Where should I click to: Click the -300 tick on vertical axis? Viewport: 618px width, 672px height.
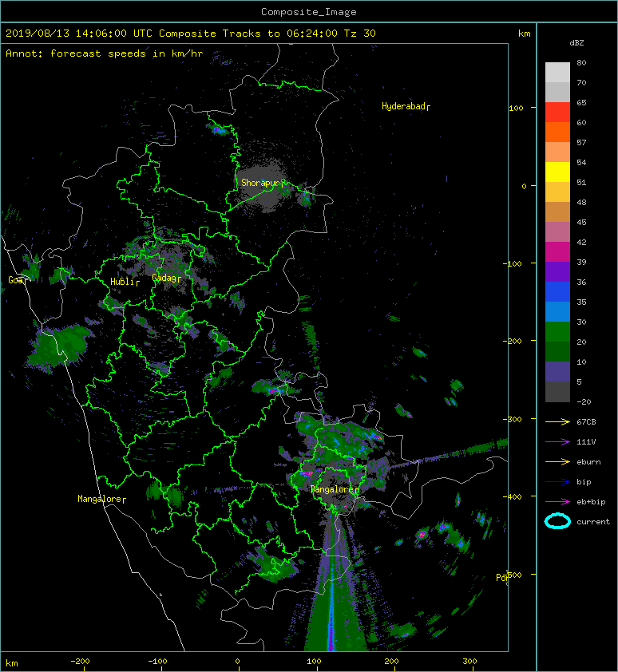tap(513, 419)
